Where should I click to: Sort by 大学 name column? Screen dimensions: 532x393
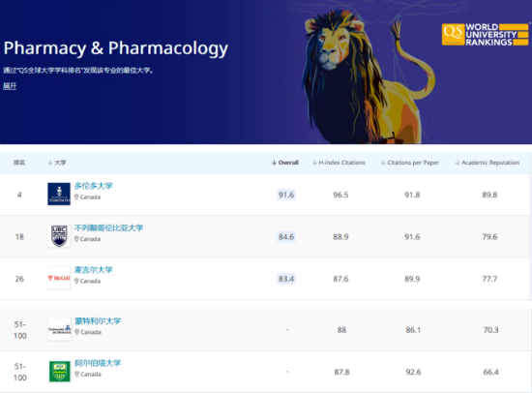coord(57,163)
